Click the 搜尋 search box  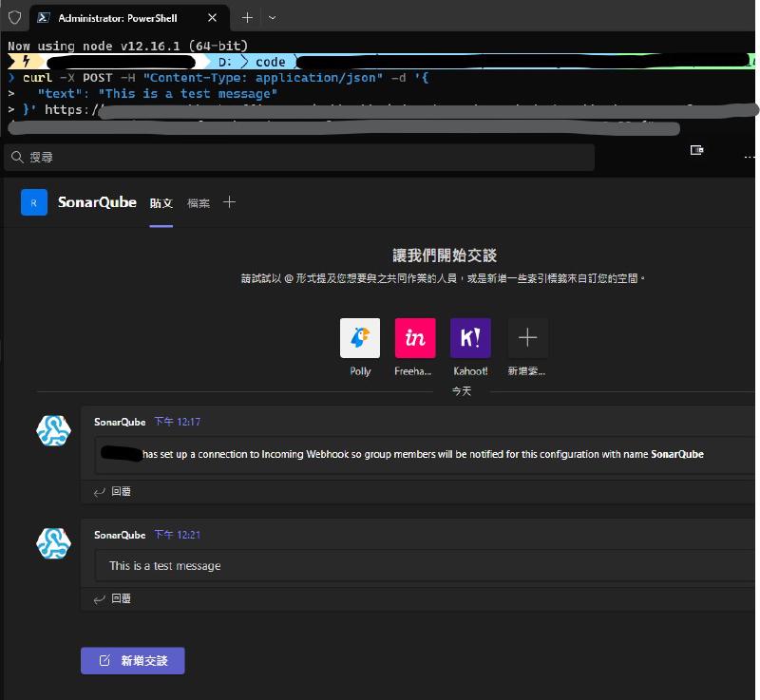point(299,157)
